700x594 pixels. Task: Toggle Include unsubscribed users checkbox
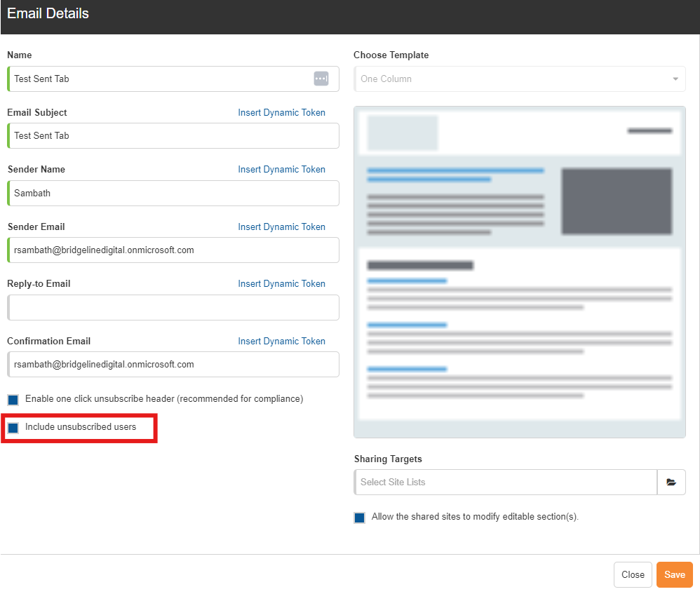tap(13, 428)
